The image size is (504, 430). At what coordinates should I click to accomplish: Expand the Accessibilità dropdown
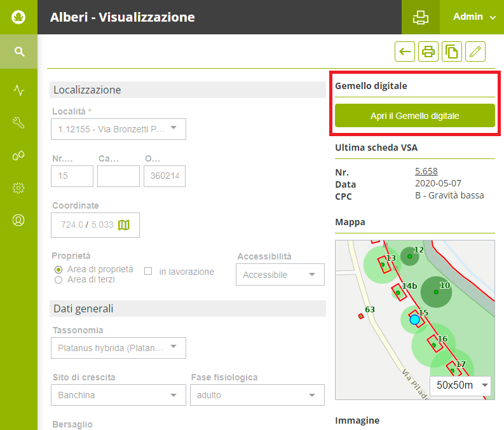[280, 275]
